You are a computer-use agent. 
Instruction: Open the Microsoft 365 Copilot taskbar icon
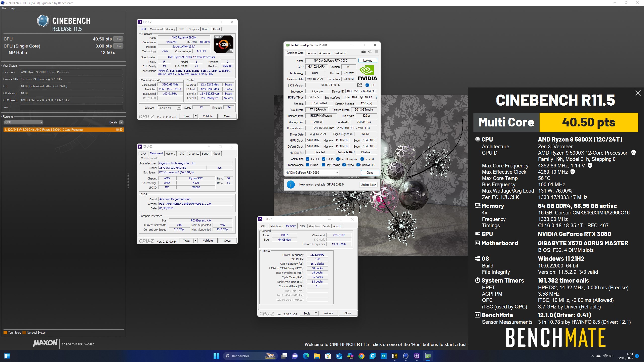350,356
